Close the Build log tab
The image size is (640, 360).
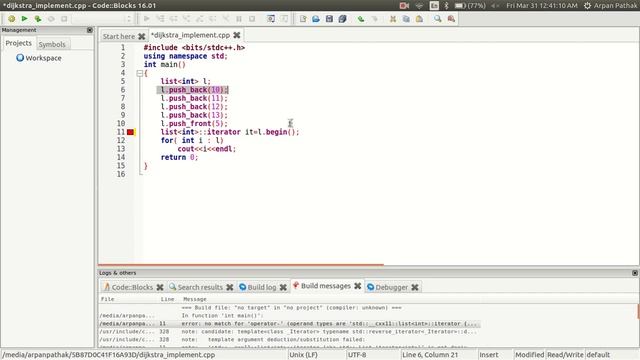283,287
